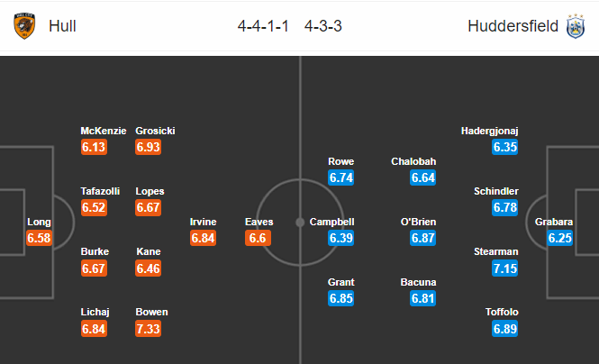Viewport: 599px width, 364px height.
Task: Click McKenzie's 6.13 rating badge
Action: (x=94, y=147)
